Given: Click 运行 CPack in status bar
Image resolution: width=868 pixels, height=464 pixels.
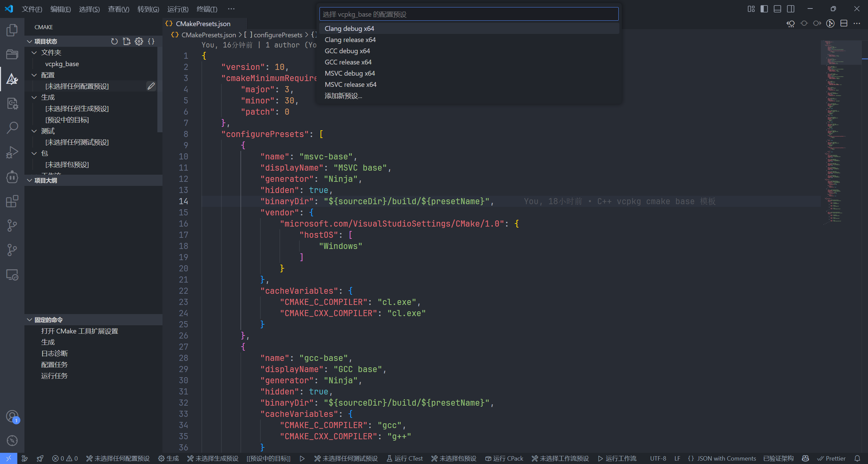Looking at the screenshot, I should click(x=504, y=459).
